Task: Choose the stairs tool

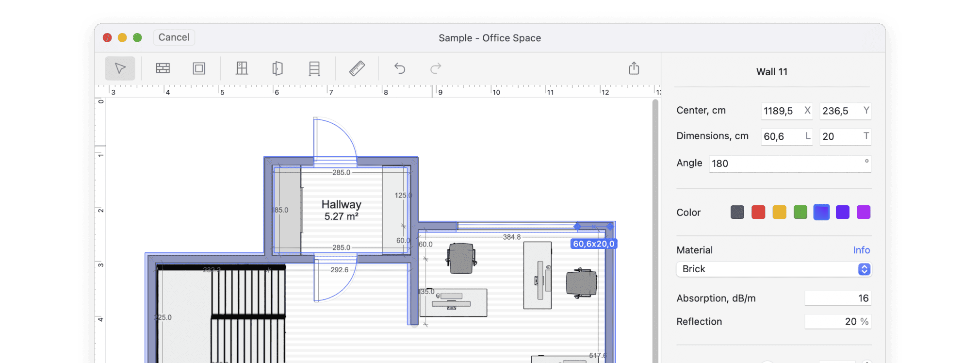Action: [314, 68]
